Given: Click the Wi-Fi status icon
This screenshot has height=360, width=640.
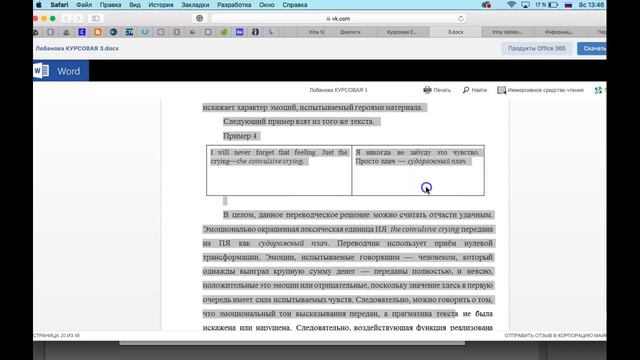Looking at the screenshot, I should point(511,5).
